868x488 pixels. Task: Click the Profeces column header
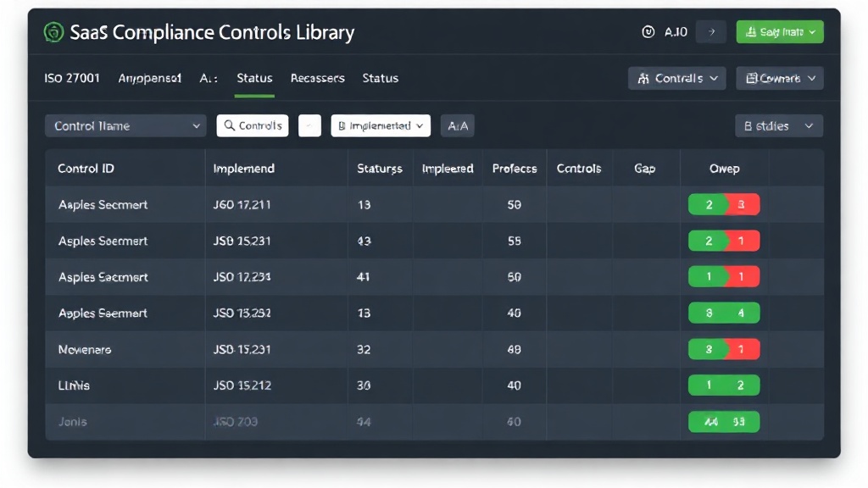coord(515,169)
